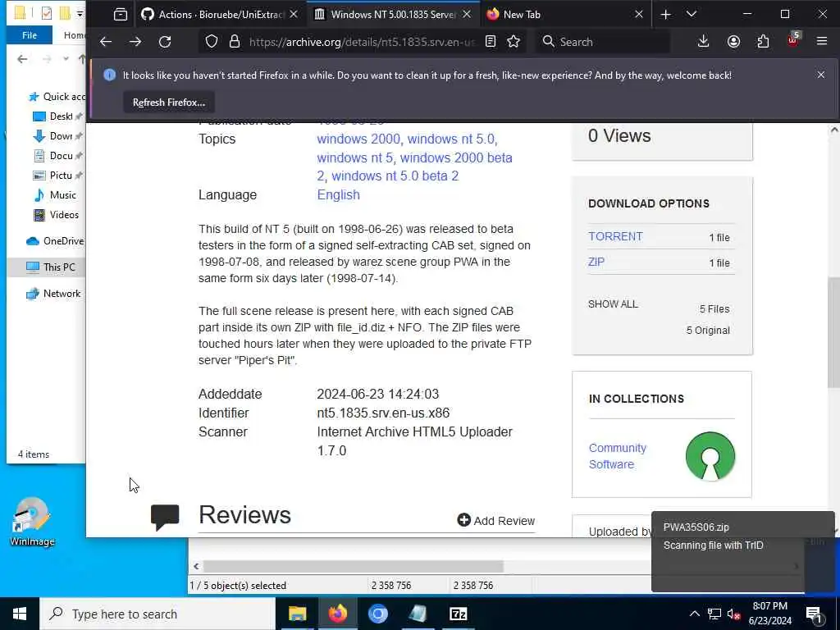Screen dimensions: 840x630
Task: Switch to the New Tab tab
Action: pos(557,15)
